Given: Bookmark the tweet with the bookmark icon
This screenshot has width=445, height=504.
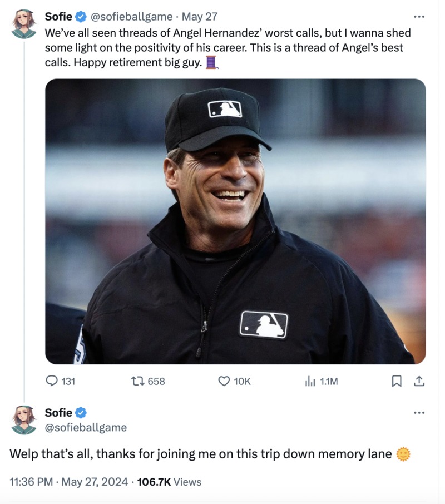Looking at the screenshot, I should click(x=396, y=382).
